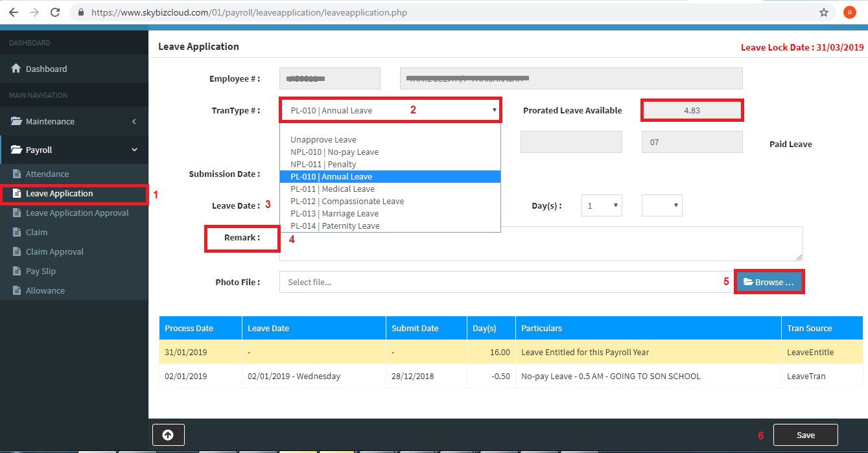The height and width of the screenshot is (453, 868).
Task: Open the TranType dropdown
Action: [x=390, y=110]
